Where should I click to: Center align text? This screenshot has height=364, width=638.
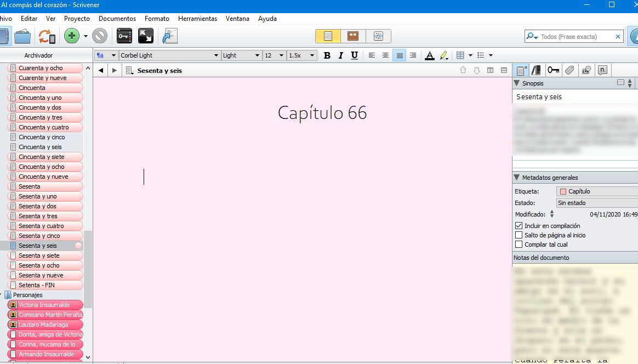(x=385, y=55)
